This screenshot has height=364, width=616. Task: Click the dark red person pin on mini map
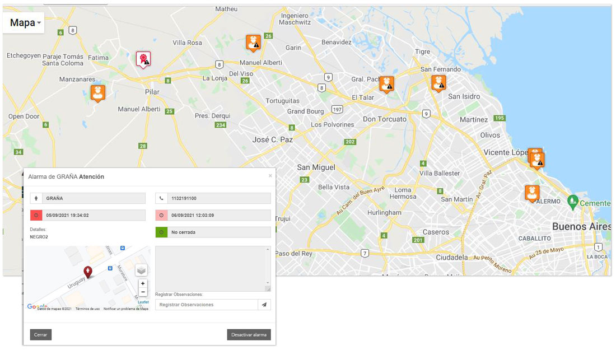(x=88, y=272)
